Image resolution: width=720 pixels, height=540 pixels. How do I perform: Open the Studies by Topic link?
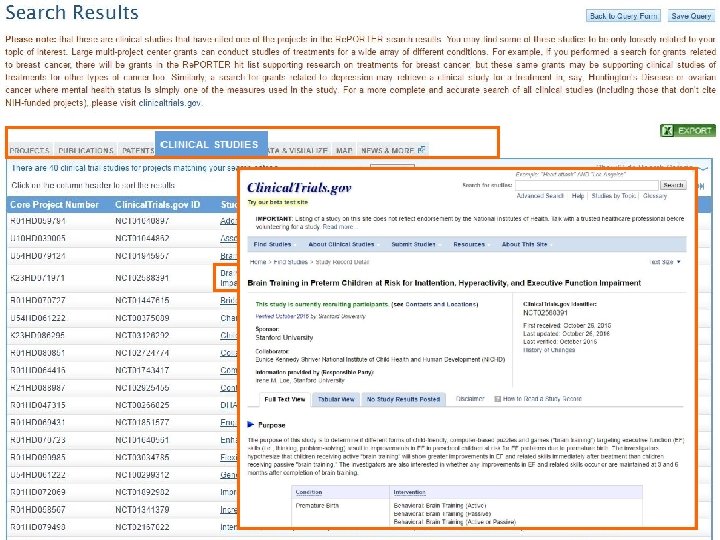coord(613,196)
